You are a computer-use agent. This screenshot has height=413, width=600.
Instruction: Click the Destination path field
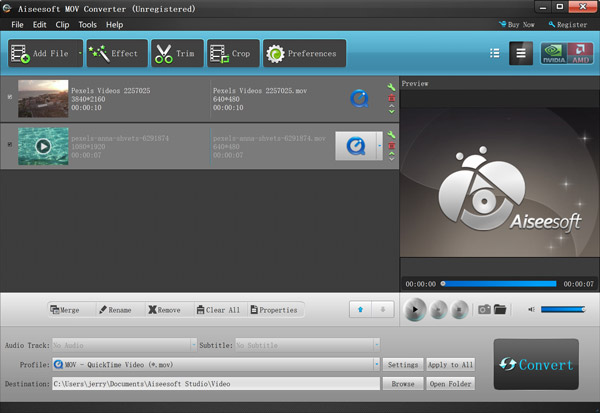coord(216,384)
